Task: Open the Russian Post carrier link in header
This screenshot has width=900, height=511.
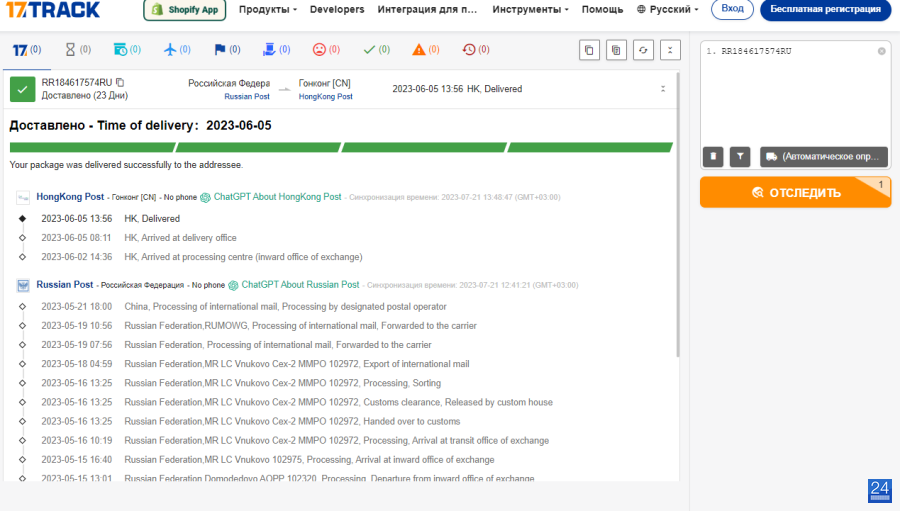Action: click(x=247, y=96)
